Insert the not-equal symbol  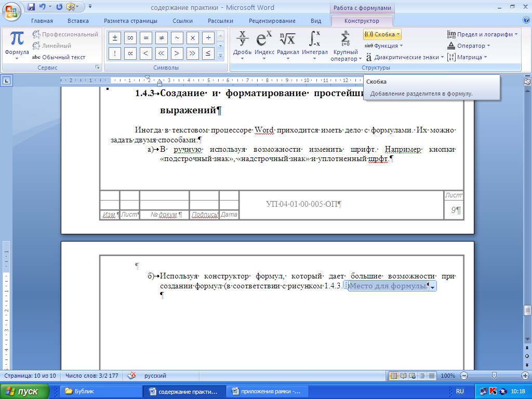pos(162,38)
